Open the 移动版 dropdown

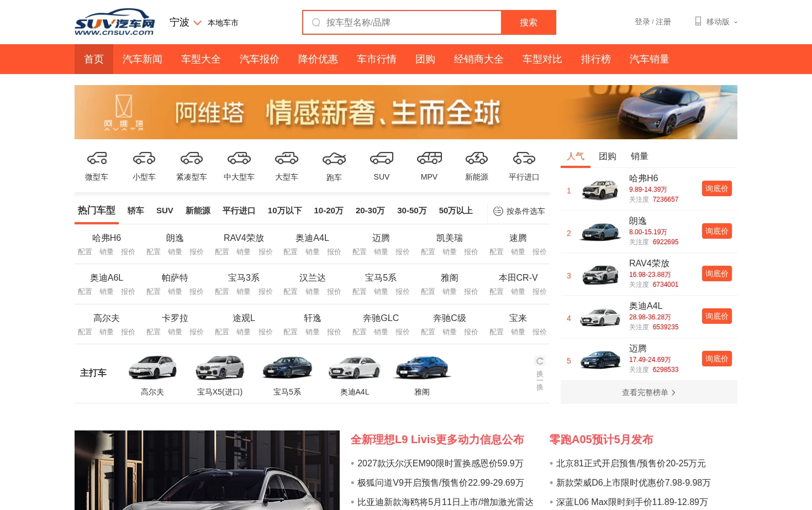click(x=716, y=22)
